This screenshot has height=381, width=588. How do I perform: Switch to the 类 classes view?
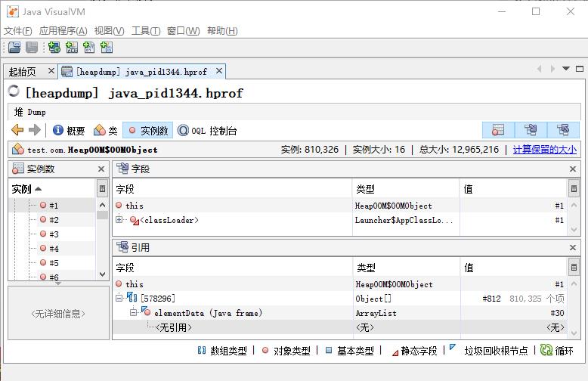pyautogui.click(x=105, y=131)
